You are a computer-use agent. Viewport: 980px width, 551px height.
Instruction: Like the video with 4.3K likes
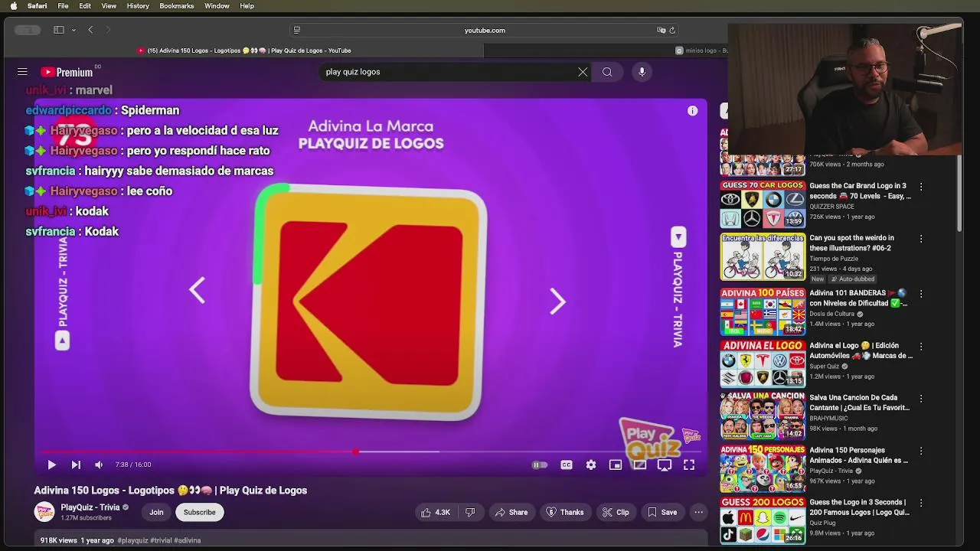click(435, 512)
